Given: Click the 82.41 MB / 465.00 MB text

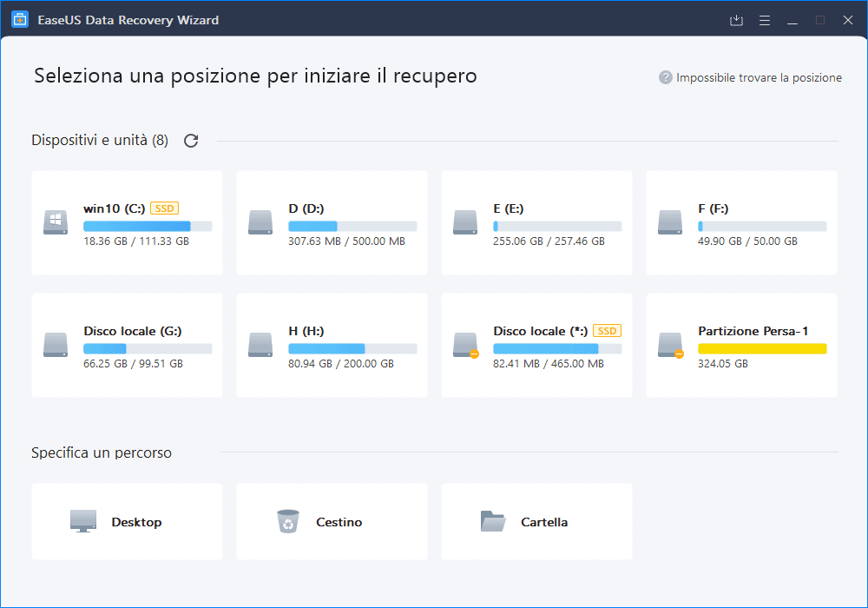Looking at the screenshot, I should (548, 364).
